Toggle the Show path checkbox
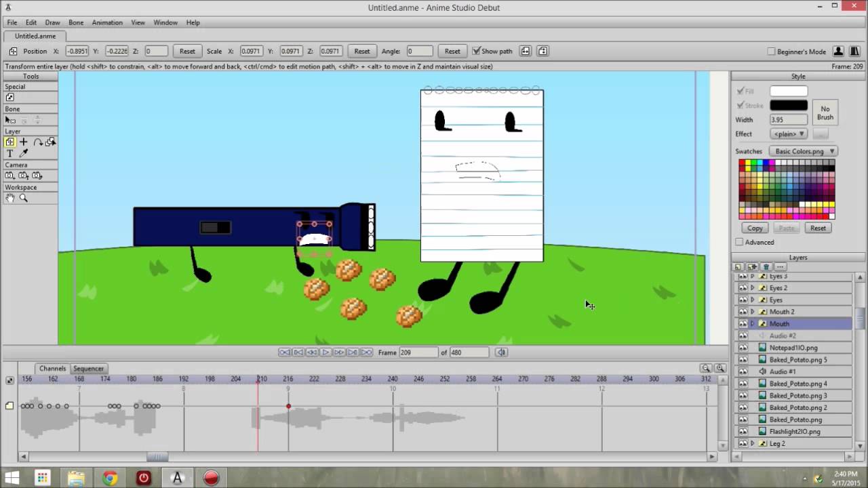Viewport: 868px width, 488px height. (476, 51)
